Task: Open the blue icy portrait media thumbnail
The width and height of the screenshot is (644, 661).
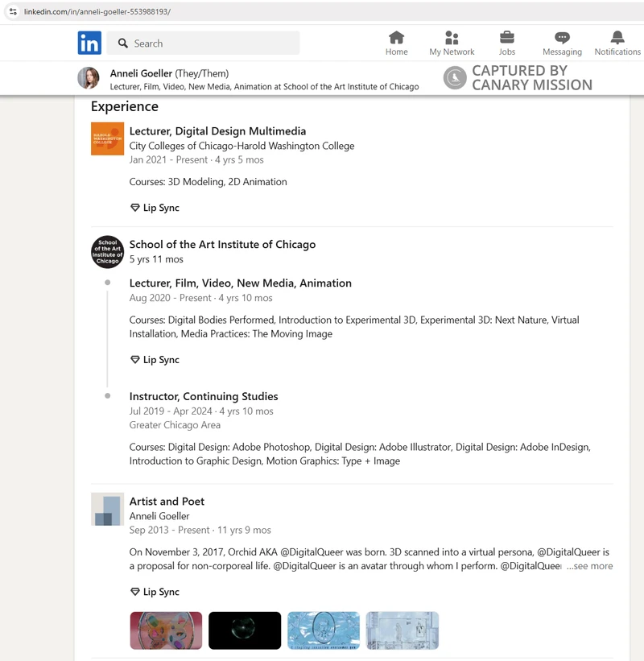Action: 324,630
